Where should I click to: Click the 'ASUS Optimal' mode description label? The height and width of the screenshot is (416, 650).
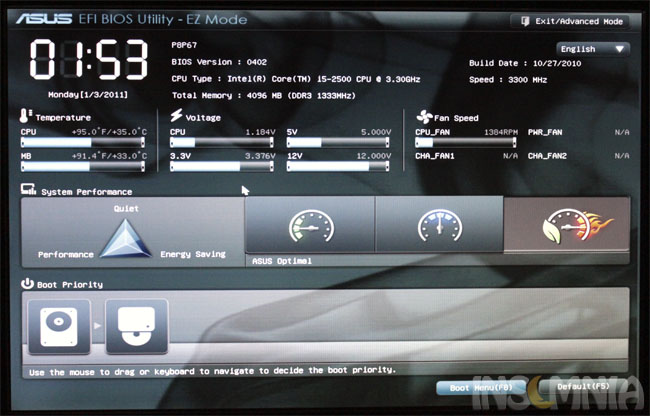(282, 261)
